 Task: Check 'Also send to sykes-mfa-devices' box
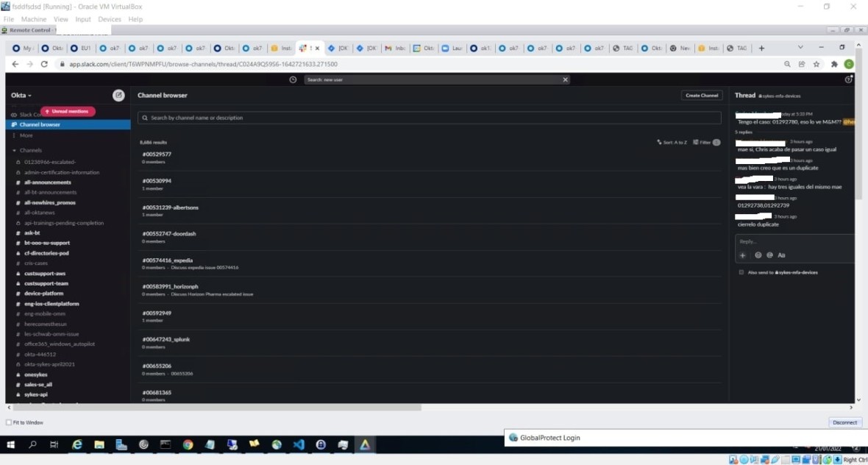coord(741,272)
